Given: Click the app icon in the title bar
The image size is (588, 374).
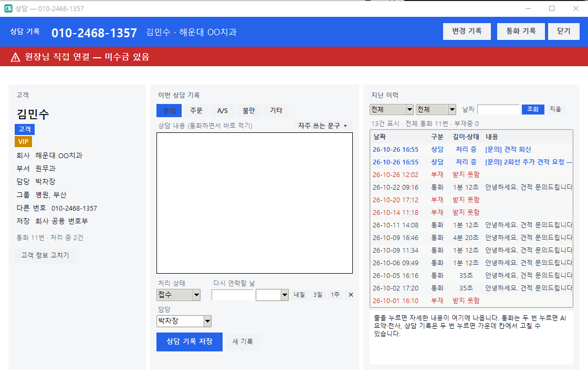Looking at the screenshot, I should click(x=8, y=8).
